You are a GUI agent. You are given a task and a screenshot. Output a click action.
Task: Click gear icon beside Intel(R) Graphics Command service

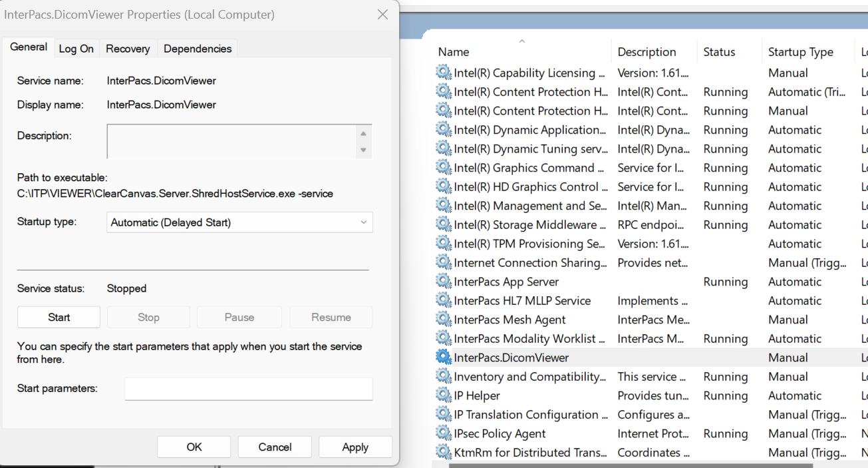point(444,168)
